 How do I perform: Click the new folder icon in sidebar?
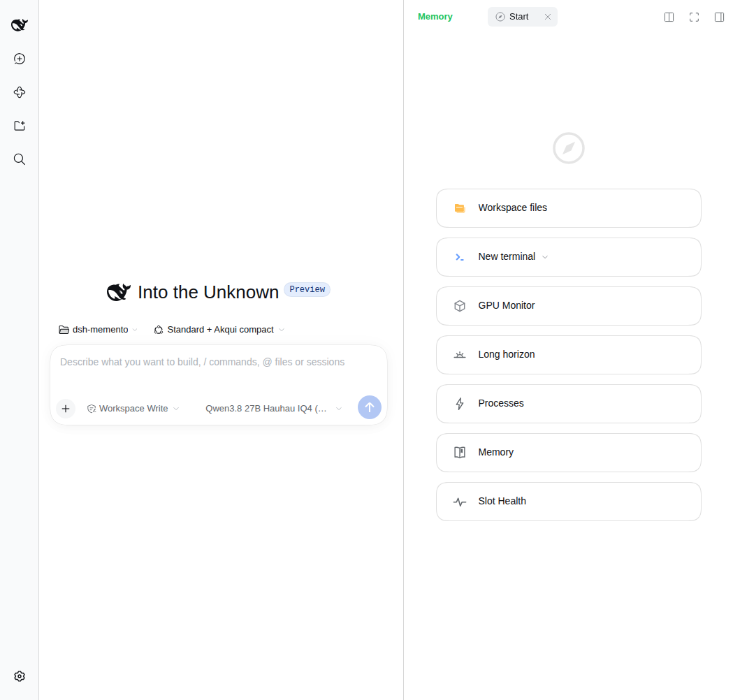pyautogui.click(x=19, y=126)
